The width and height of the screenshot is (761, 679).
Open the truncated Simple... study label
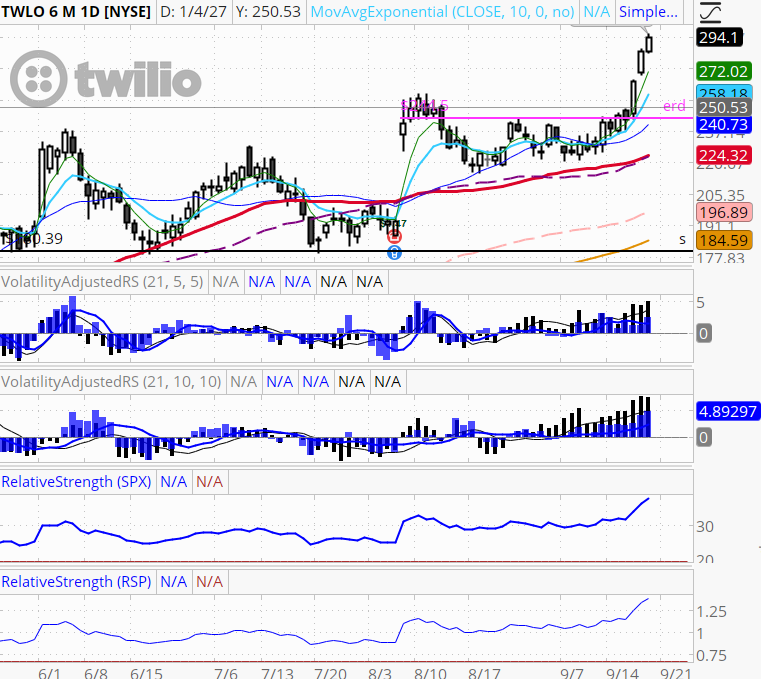(x=648, y=12)
